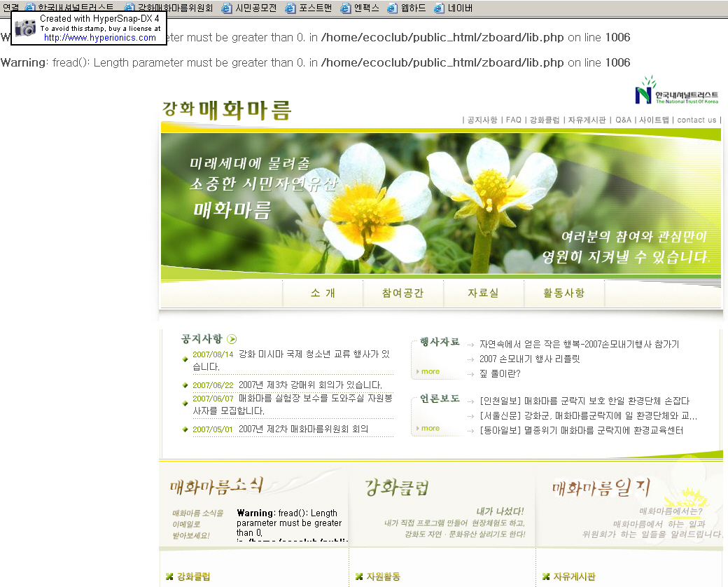The width and height of the screenshot is (728, 587).
Task: Click the National Trust of Korea logo
Action: (x=677, y=92)
